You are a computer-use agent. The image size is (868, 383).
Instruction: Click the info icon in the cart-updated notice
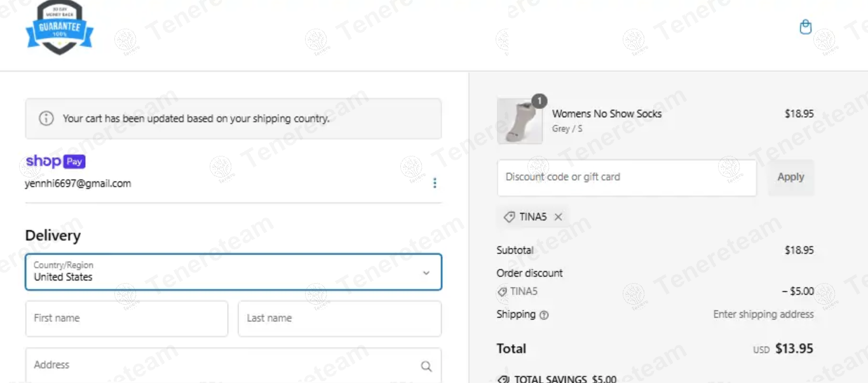(46, 118)
